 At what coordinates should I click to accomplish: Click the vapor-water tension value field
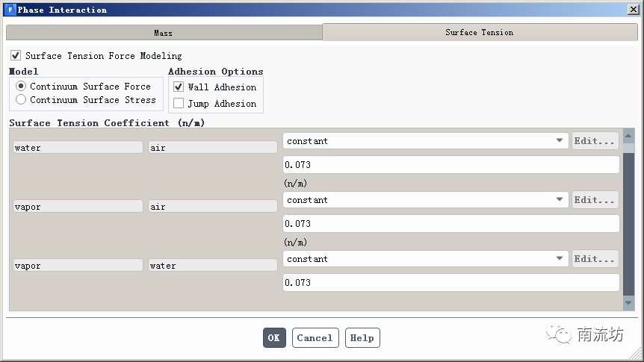(451, 283)
